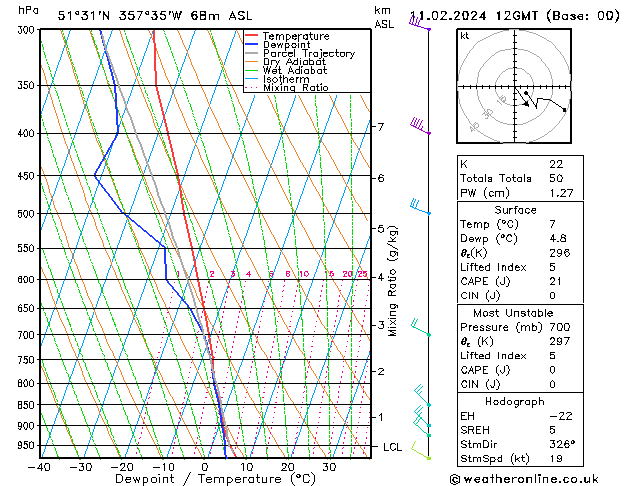Click the 'Most Unstable' section heading
Viewport: 629px width, 486px height.
pos(513,313)
